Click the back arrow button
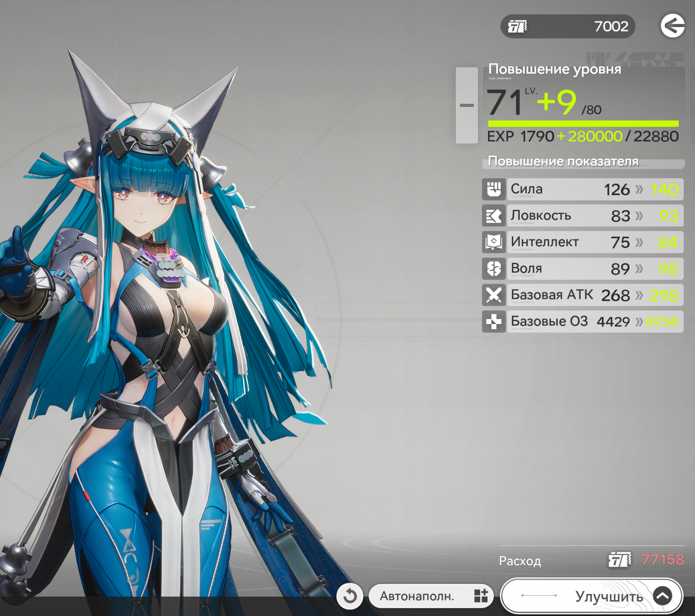 coord(672,26)
